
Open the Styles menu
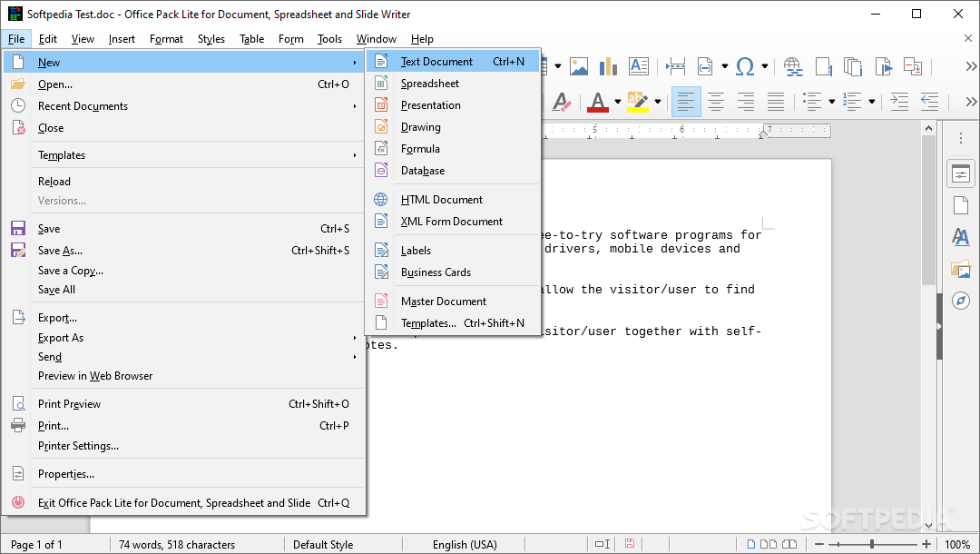[211, 39]
